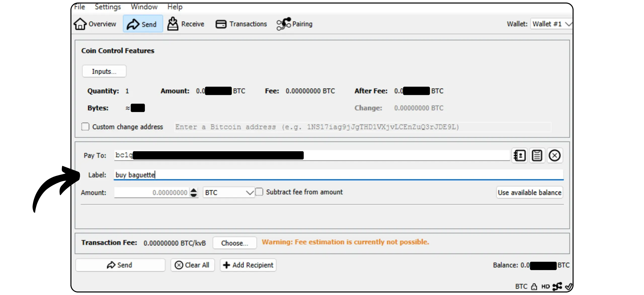Click Choose... to set the transaction fee
This screenshot has width=644, height=295.
pos(235,243)
